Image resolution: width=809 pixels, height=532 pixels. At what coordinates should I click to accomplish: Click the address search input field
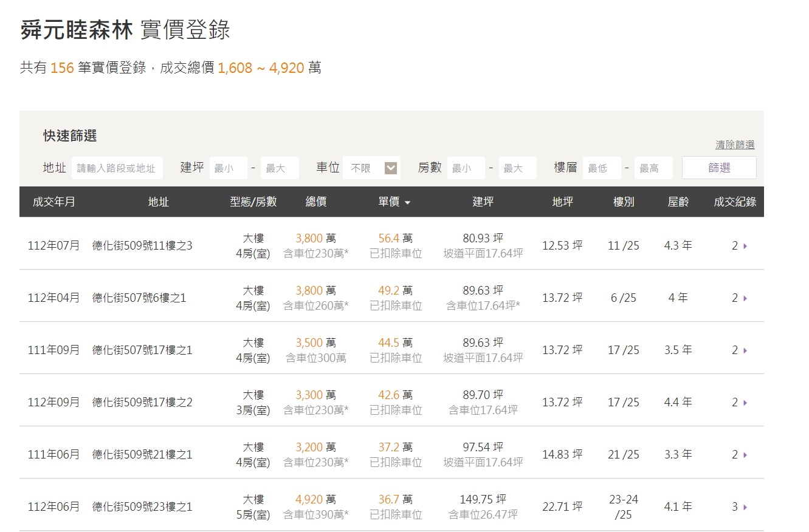pos(117,167)
